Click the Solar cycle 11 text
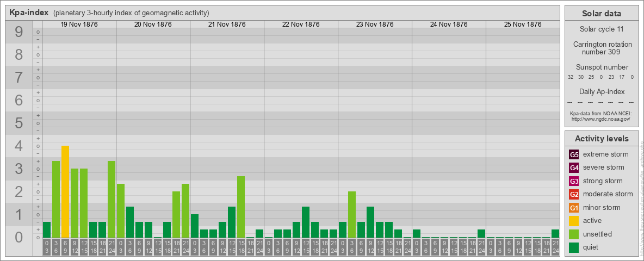644x261 pixels. click(x=602, y=29)
